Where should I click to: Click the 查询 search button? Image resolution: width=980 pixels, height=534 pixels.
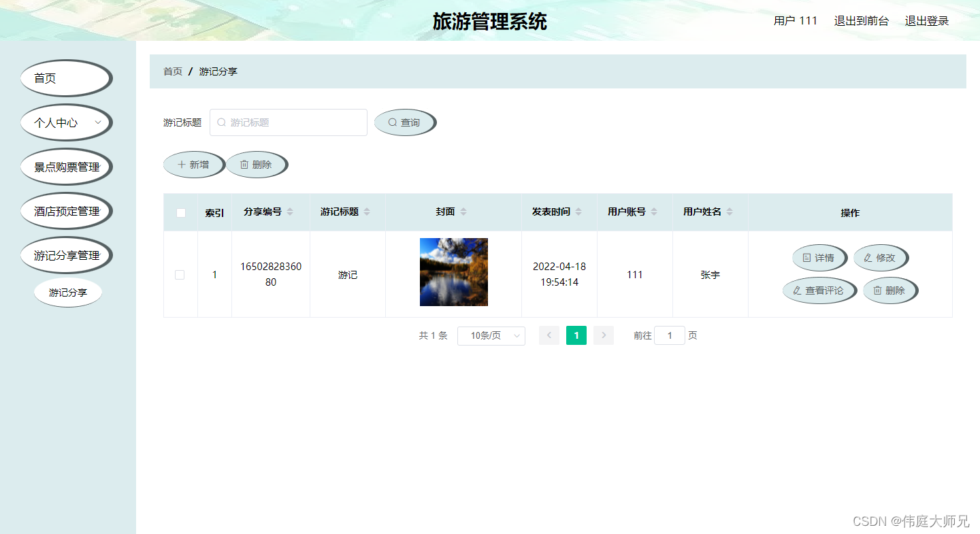405,122
